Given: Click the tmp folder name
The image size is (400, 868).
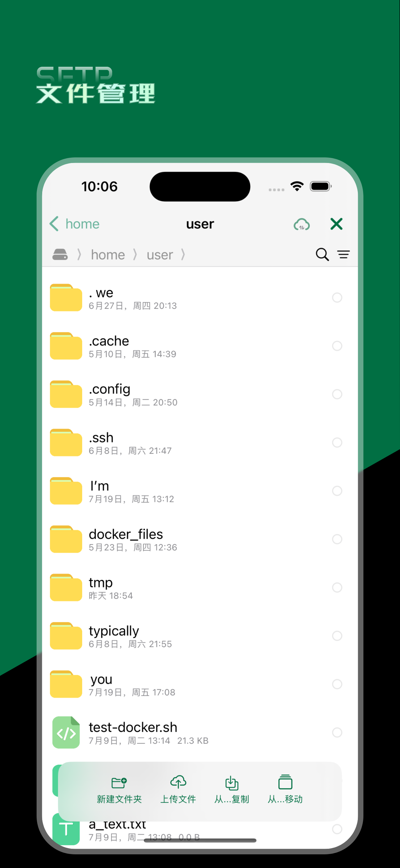Looking at the screenshot, I should pyautogui.click(x=101, y=583).
